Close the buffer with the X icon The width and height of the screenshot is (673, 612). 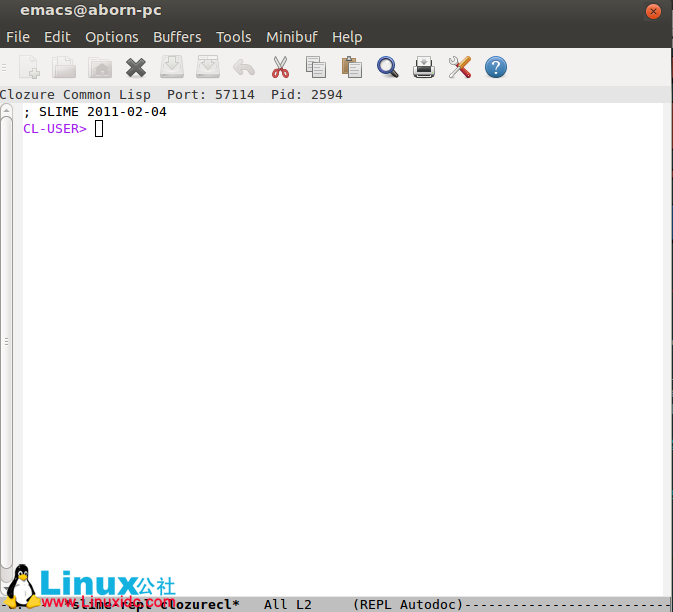click(136, 68)
